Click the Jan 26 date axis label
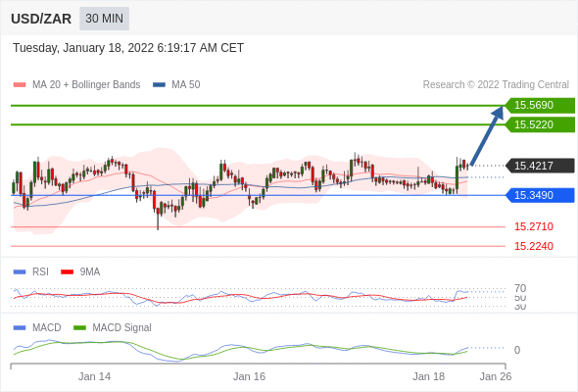Image resolution: width=578 pixels, height=392 pixels. [x=496, y=376]
